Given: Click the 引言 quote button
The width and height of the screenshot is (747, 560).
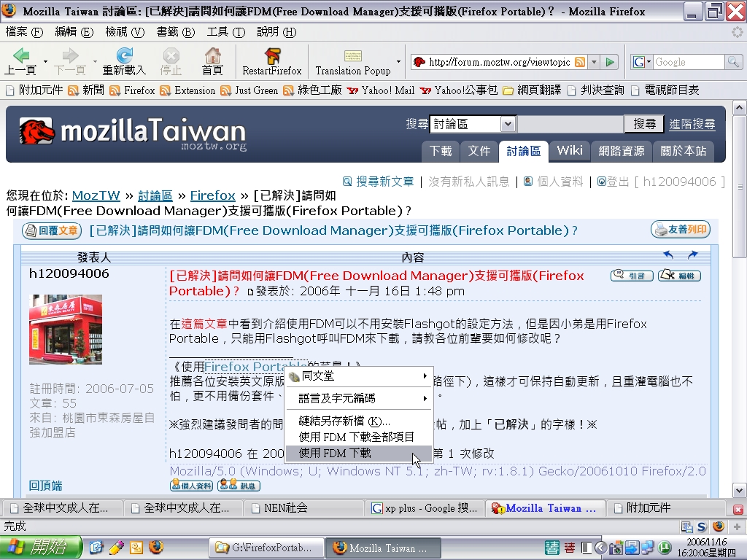Looking at the screenshot, I should click(x=632, y=275).
